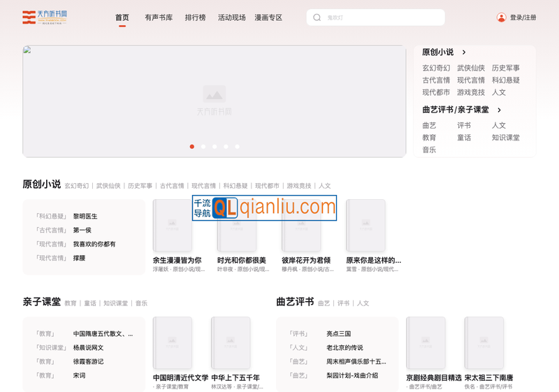Select the first carousel dot
This screenshot has height=392, width=559.
point(191,147)
